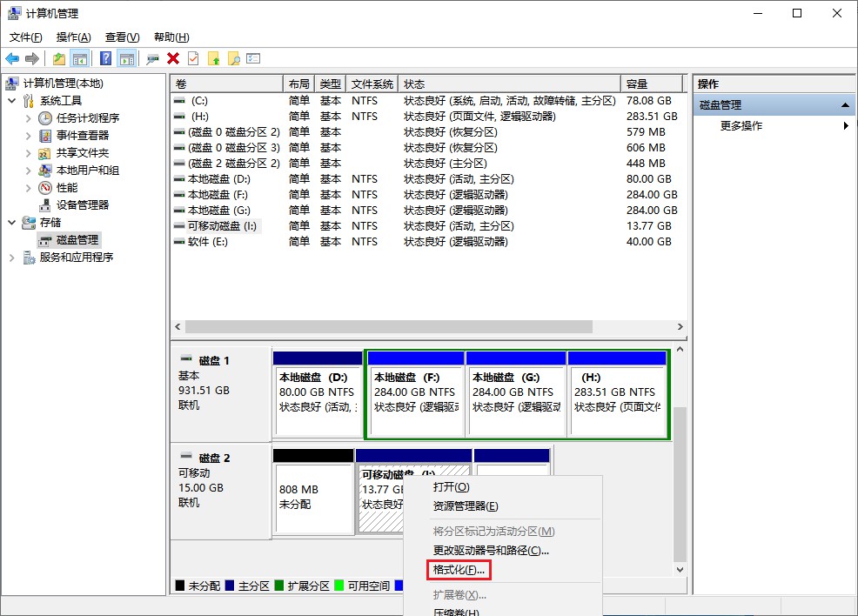Click the disk map vertical scrollbar down arrow
Screen dimensions: 858x616
680,570
